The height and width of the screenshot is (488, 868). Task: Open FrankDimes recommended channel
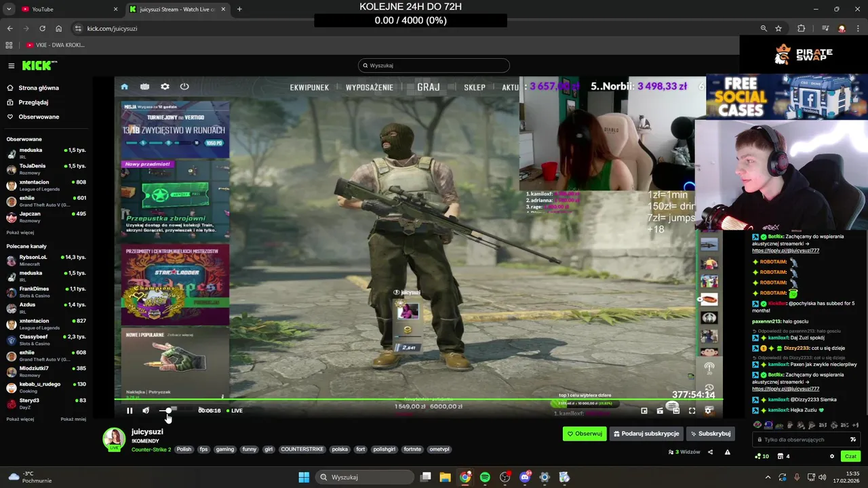(x=46, y=292)
